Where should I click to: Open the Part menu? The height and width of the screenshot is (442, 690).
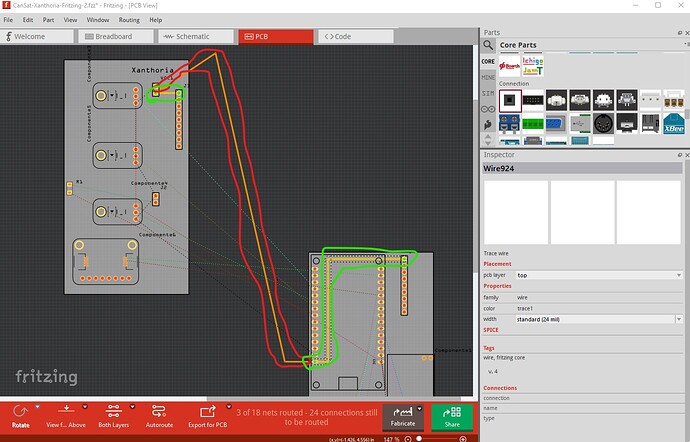[48, 20]
